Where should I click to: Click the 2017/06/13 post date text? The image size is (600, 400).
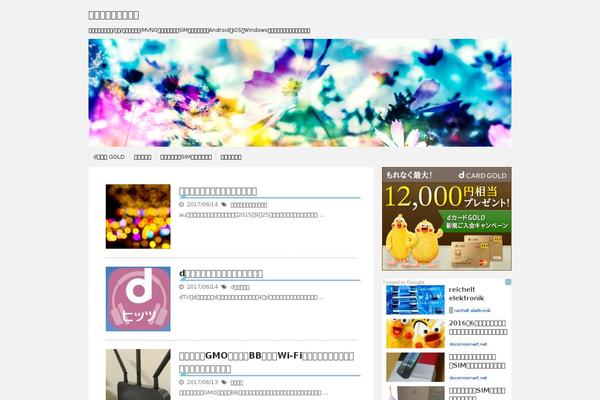tap(202, 382)
